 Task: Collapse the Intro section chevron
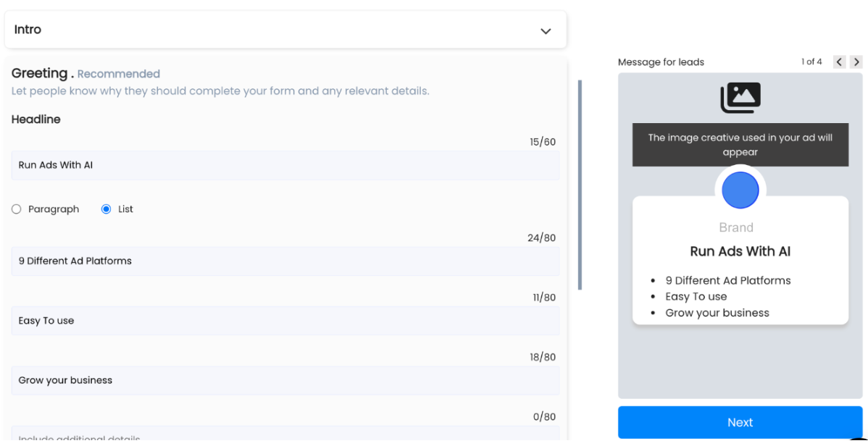coord(546,31)
